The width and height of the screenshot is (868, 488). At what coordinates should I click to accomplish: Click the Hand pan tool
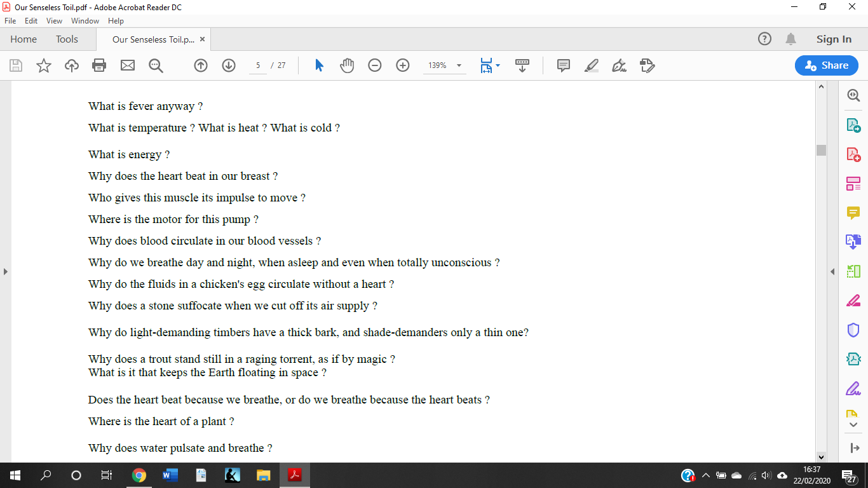[x=347, y=65]
